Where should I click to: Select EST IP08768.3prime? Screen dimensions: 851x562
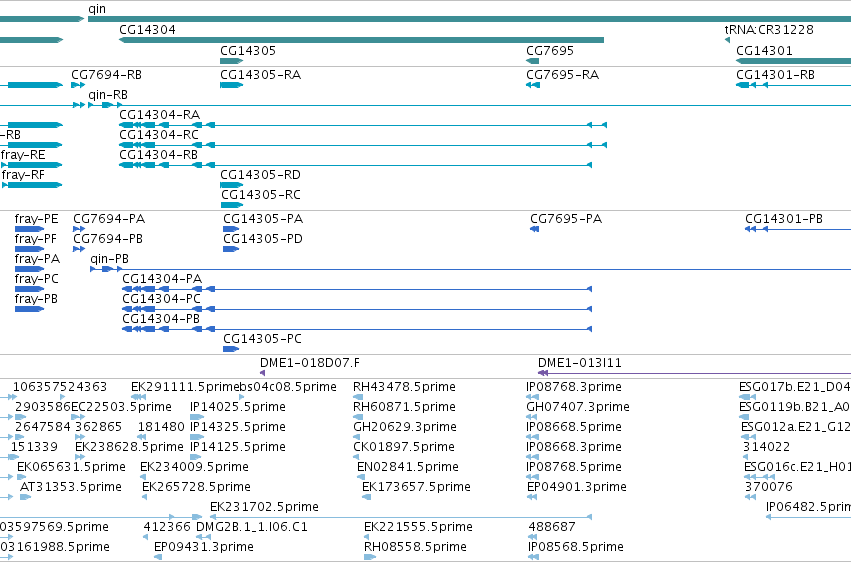coord(532,397)
